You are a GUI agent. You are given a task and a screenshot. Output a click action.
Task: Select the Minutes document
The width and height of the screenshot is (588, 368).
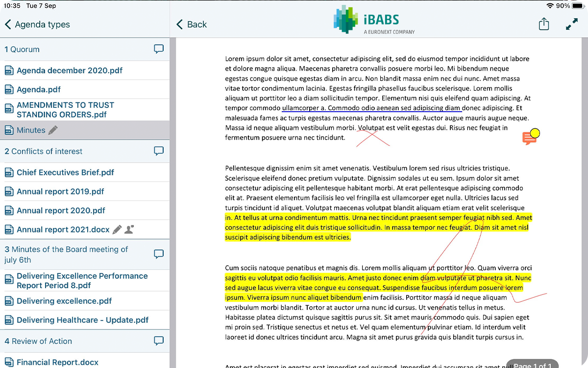[85, 130]
